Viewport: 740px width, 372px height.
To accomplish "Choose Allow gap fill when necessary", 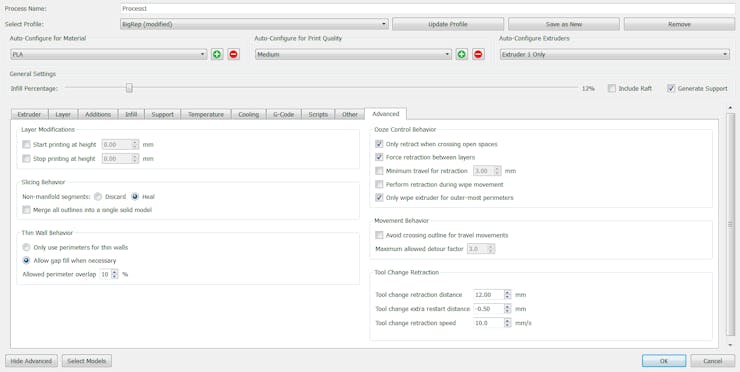I will click(26, 261).
